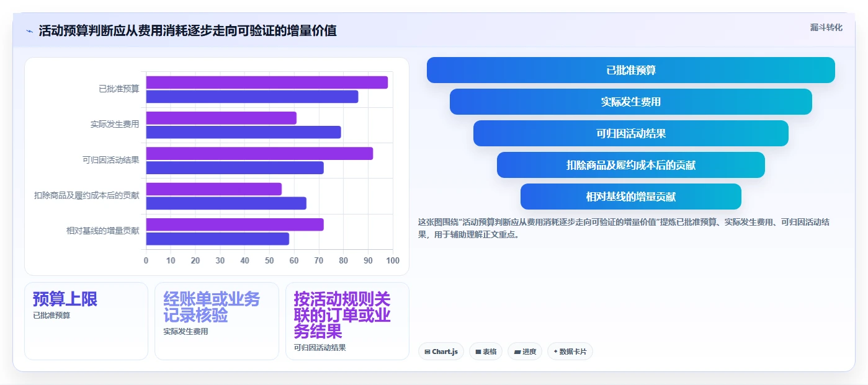
Task: Click the 表格 chip
Action: (486, 352)
